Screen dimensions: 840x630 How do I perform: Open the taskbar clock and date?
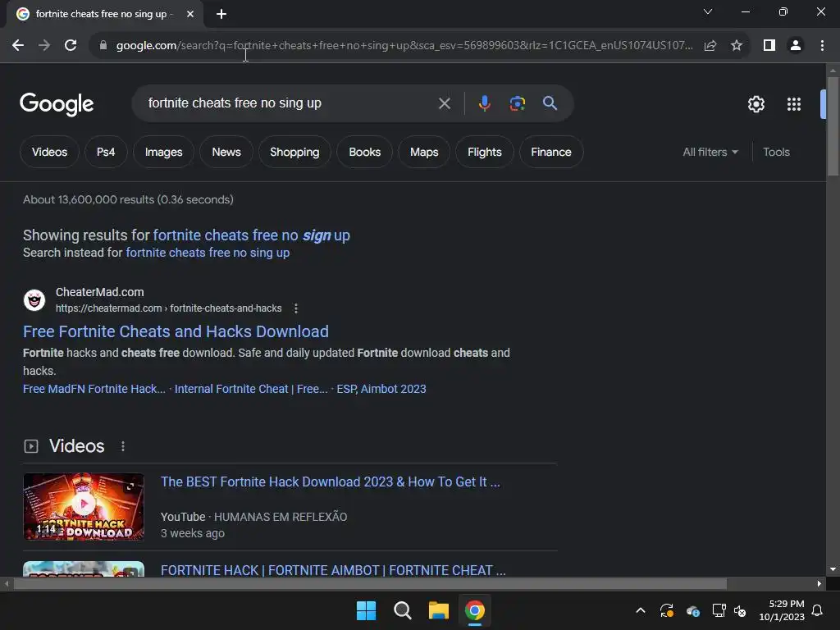pyautogui.click(x=782, y=610)
